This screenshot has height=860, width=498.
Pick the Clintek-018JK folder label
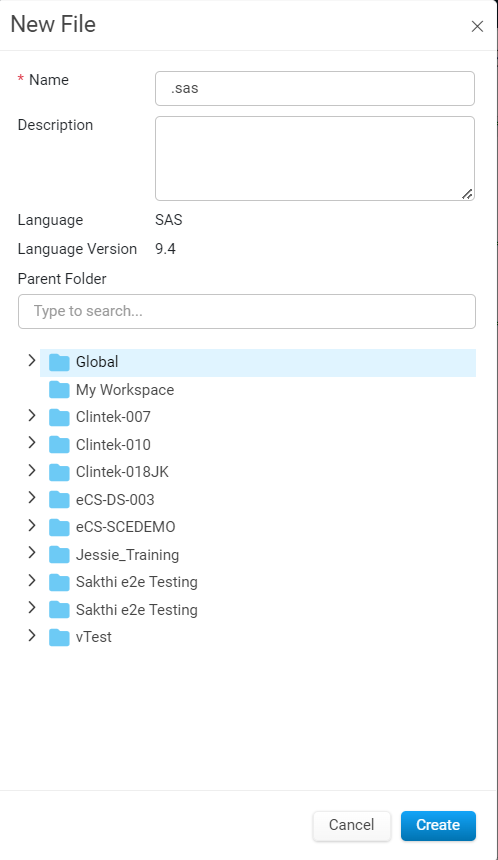122,472
